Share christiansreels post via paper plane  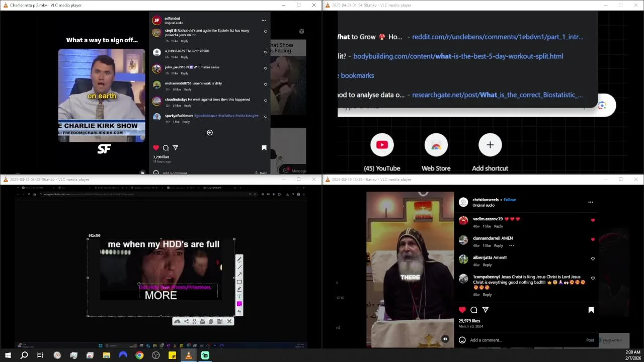486,310
